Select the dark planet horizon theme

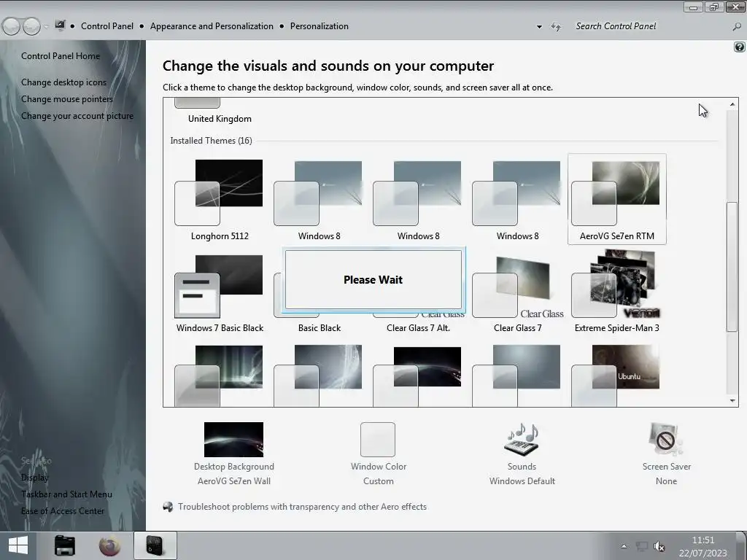click(x=418, y=374)
